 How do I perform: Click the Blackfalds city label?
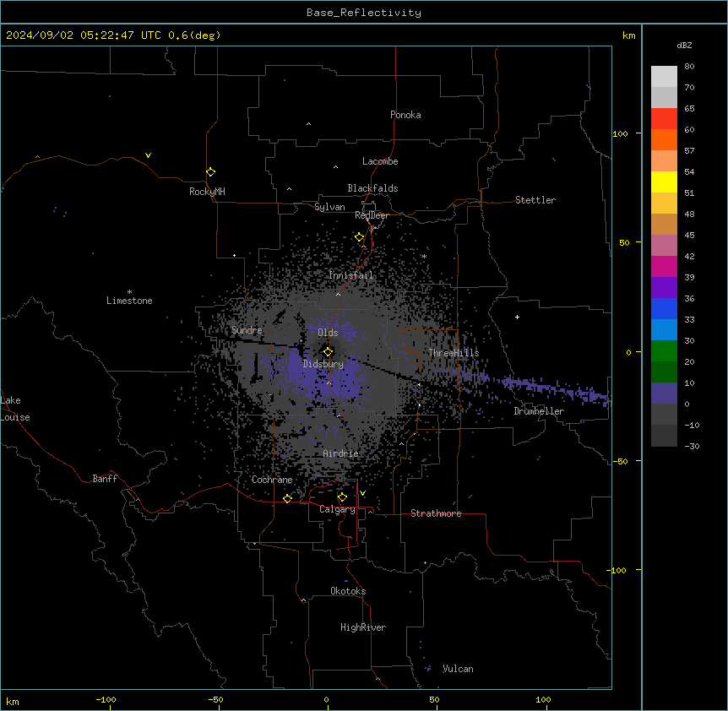tap(372, 188)
